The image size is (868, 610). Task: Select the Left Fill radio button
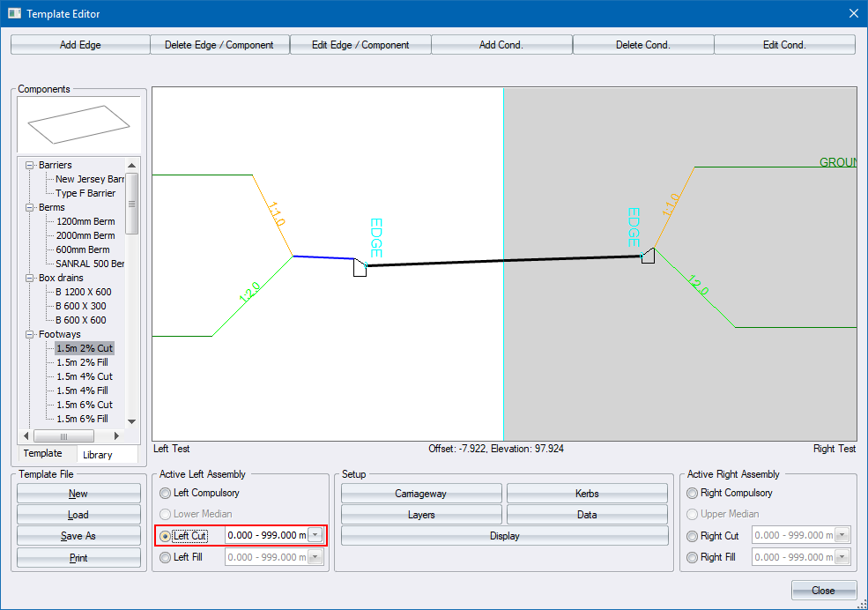coord(166,557)
